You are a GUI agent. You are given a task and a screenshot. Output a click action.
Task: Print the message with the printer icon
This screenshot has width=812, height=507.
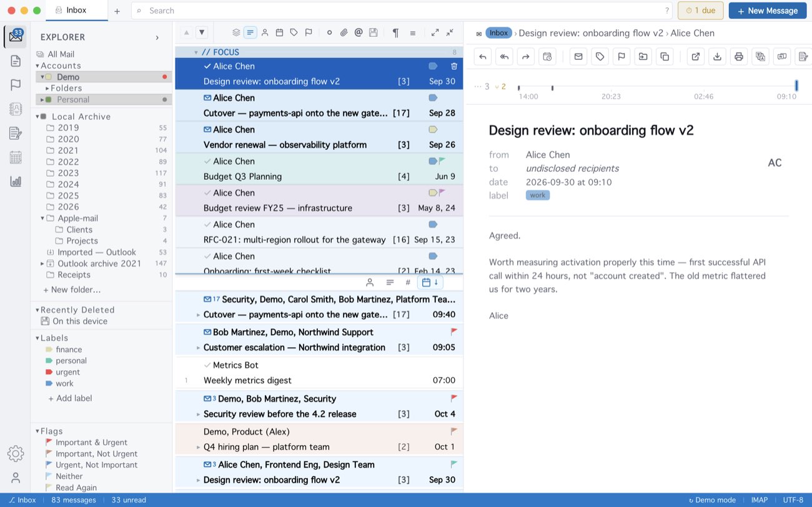pos(739,57)
